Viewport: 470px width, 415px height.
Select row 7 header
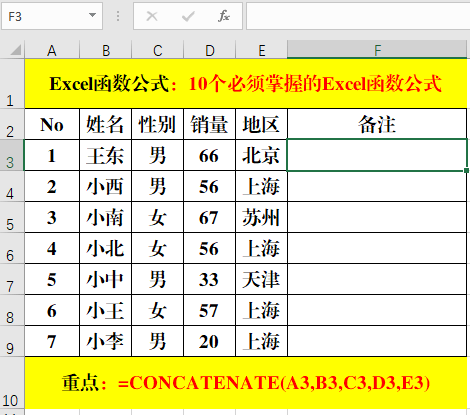[12, 279]
